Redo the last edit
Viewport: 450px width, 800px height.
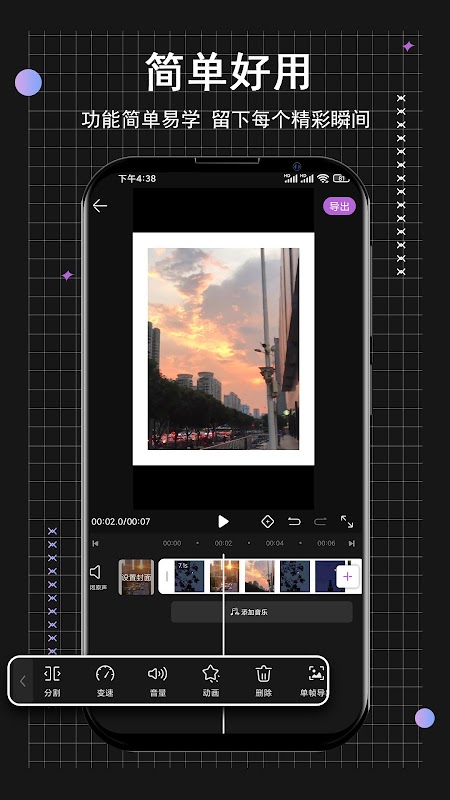click(x=320, y=521)
